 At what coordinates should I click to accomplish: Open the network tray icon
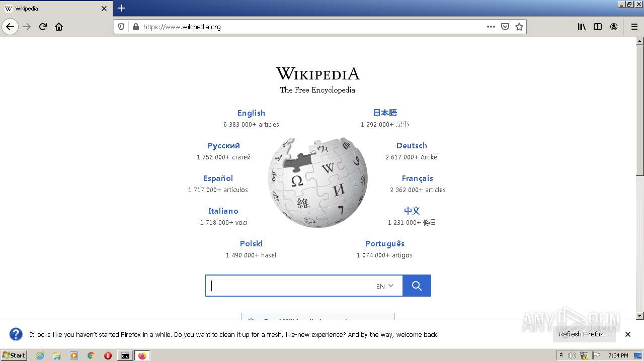tap(584, 355)
